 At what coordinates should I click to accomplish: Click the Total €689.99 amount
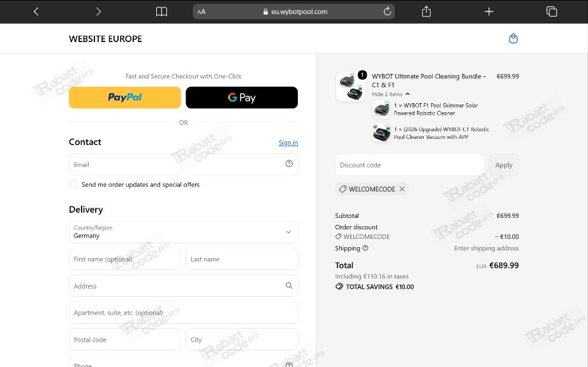[x=504, y=265]
